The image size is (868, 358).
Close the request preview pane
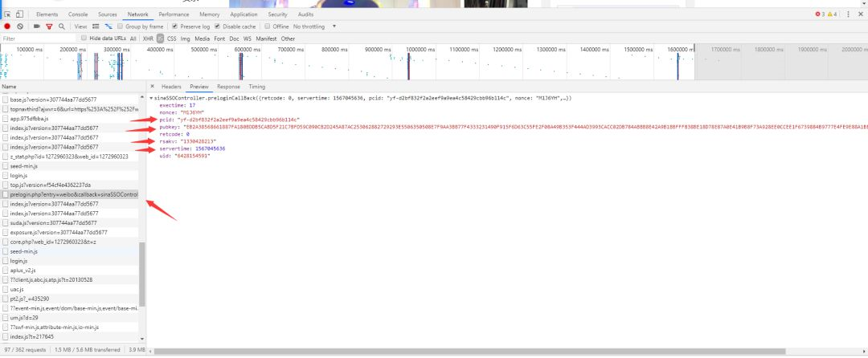[x=152, y=87]
